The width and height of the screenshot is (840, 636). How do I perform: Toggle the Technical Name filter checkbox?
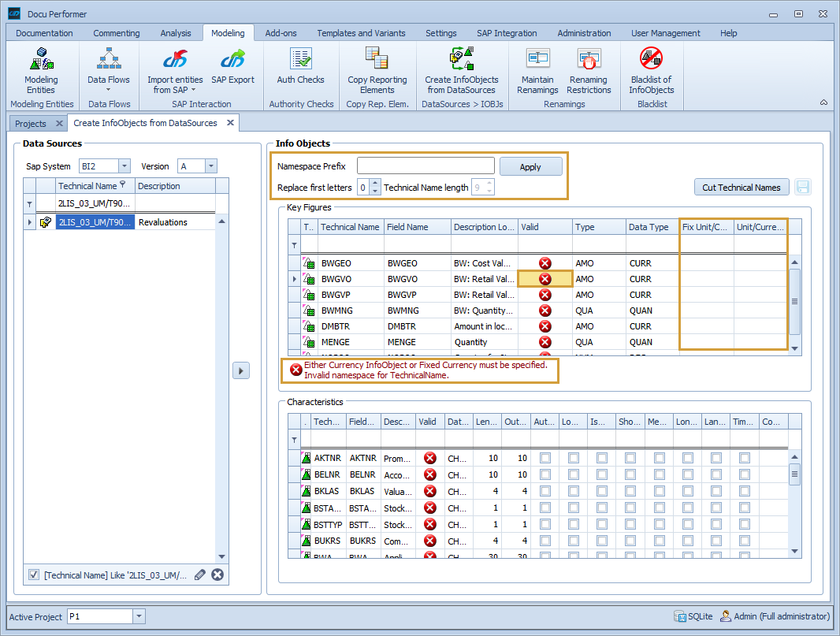coord(34,575)
